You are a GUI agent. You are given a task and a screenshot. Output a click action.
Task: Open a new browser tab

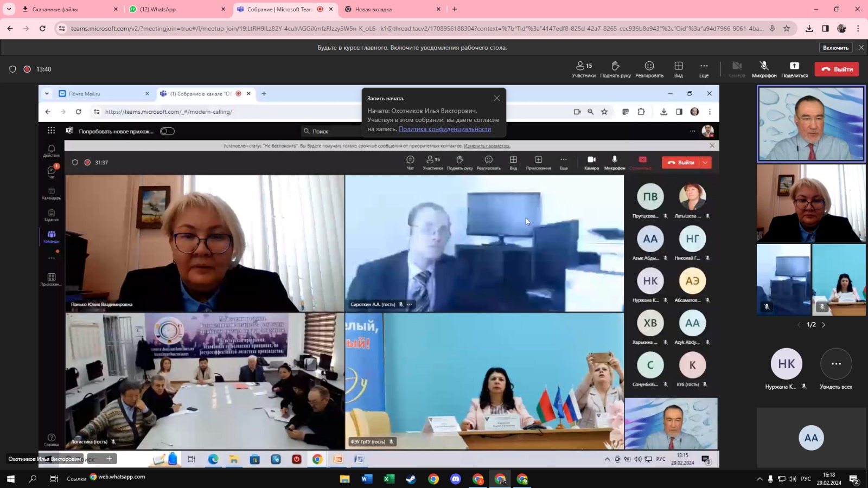tap(455, 9)
